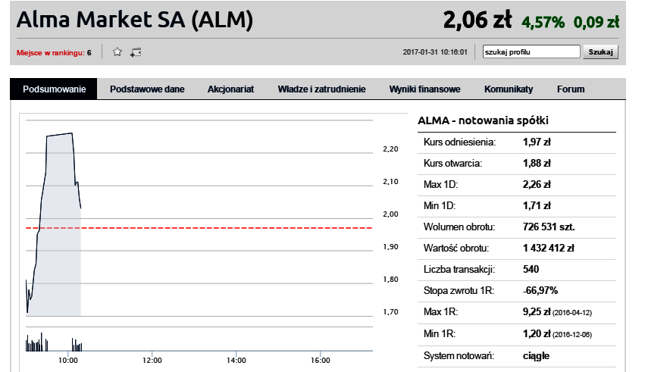The height and width of the screenshot is (372, 645).
Task: Click the Szukaj search button
Action: point(601,52)
